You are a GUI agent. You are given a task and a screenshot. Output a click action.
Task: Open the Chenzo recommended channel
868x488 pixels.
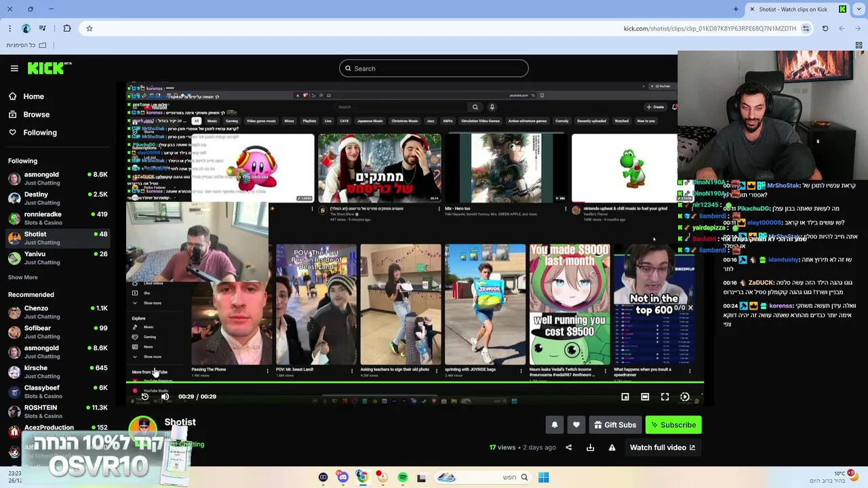pyautogui.click(x=58, y=312)
